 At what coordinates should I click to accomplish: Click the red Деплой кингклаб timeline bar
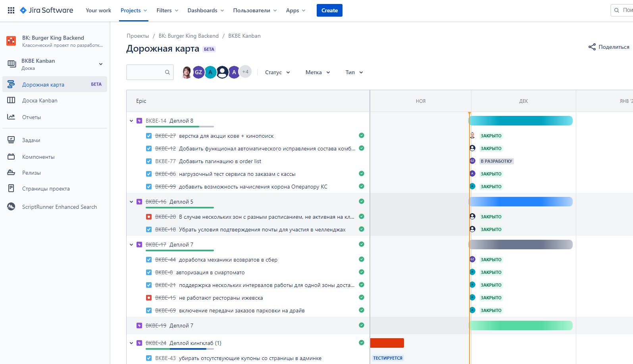[387, 343]
